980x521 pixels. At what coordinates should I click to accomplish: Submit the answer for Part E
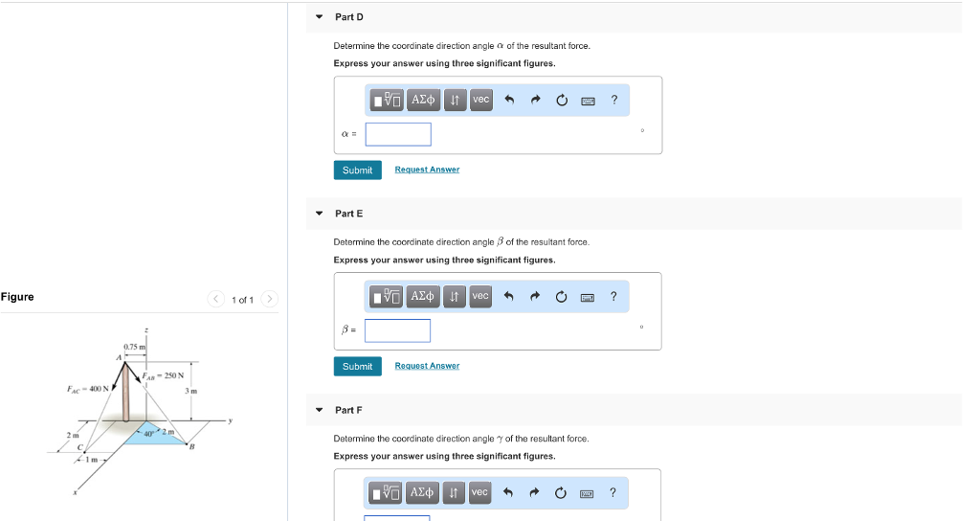[357, 366]
